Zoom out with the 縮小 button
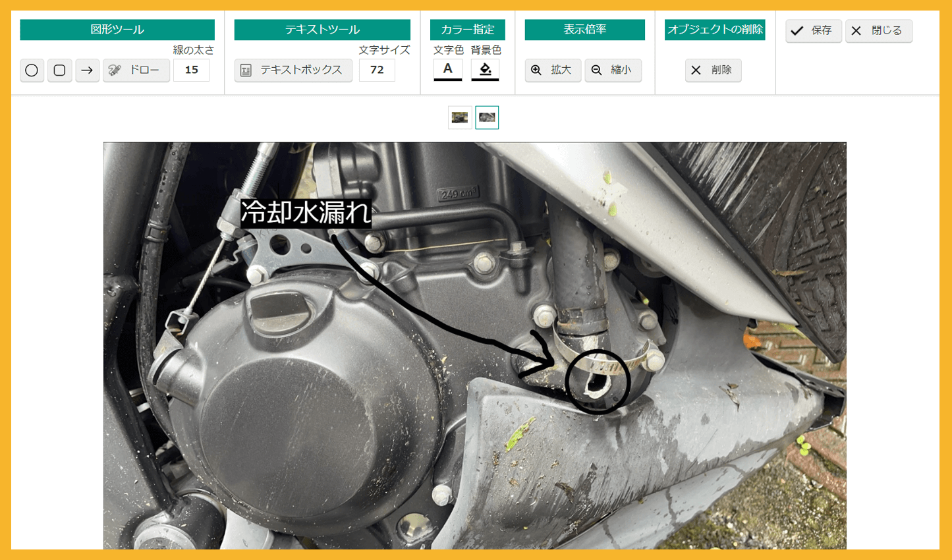This screenshot has height=560, width=952. click(613, 70)
